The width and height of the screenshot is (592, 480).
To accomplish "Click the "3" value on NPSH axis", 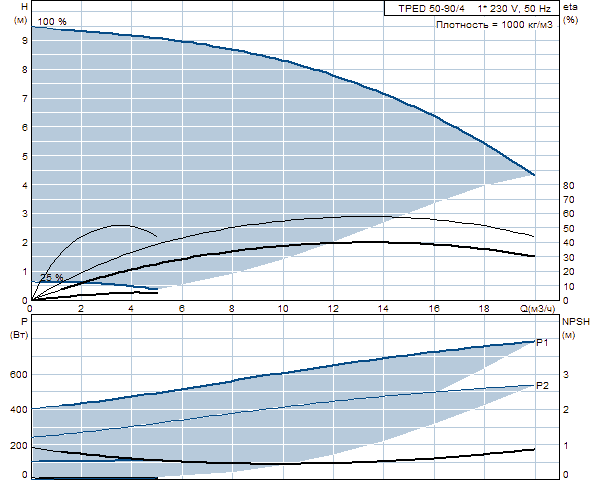I will point(566,375).
